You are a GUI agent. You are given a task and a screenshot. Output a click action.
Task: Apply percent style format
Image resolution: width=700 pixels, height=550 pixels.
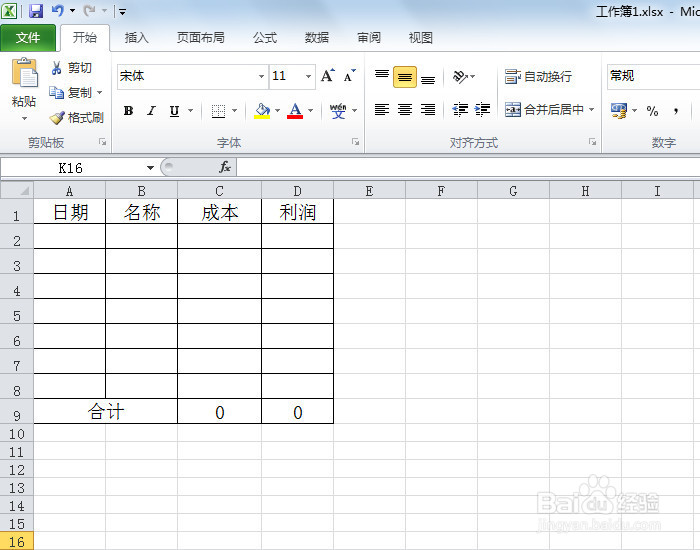click(652, 111)
